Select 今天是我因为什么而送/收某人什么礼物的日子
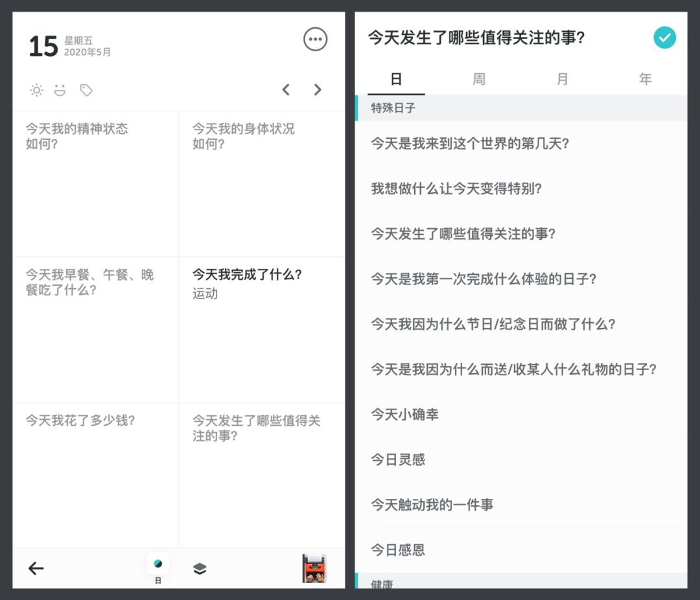700x600 pixels. [x=521, y=369]
